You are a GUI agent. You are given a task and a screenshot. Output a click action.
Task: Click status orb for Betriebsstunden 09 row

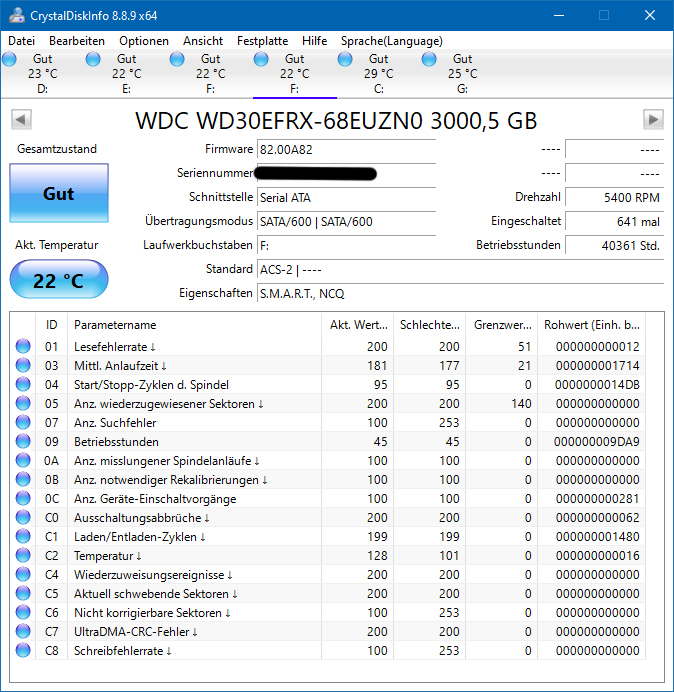click(x=23, y=441)
